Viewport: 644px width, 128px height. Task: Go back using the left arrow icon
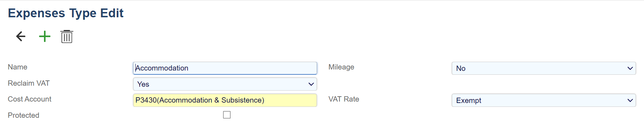pos(21,36)
